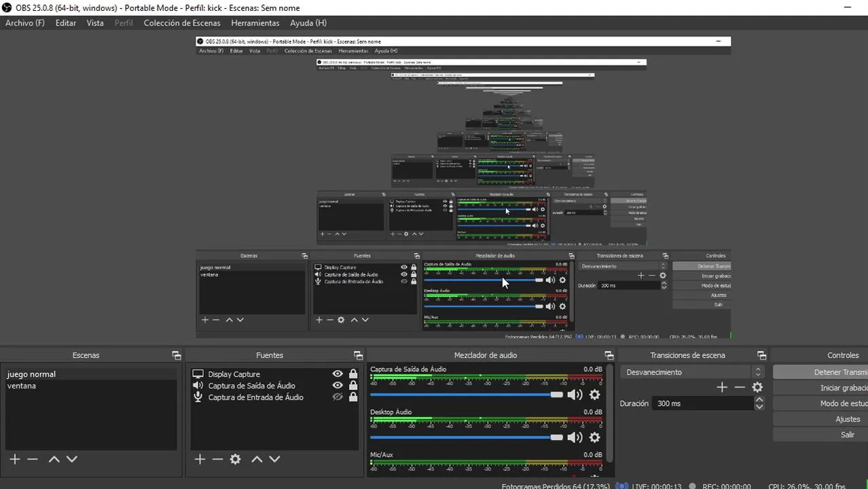Unlock the Captura de Entrada de Áudio source
The height and width of the screenshot is (489, 868).
tap(353, 397)
